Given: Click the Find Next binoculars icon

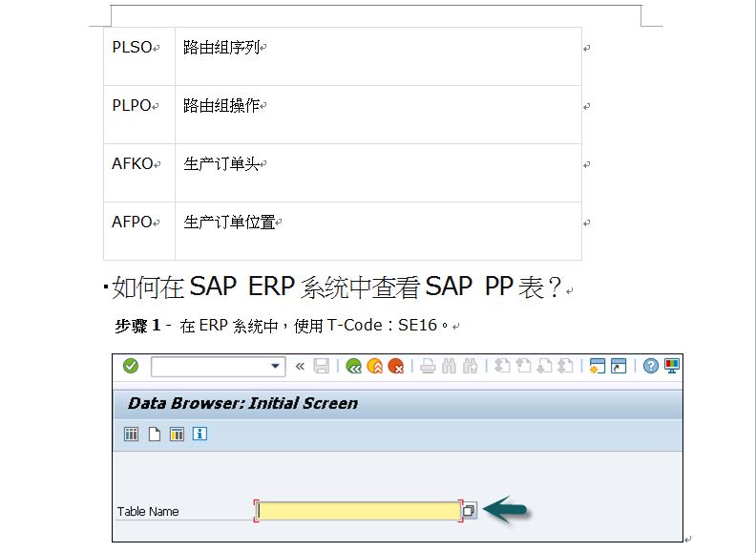Looking at the screenshot, I should 470,367.
